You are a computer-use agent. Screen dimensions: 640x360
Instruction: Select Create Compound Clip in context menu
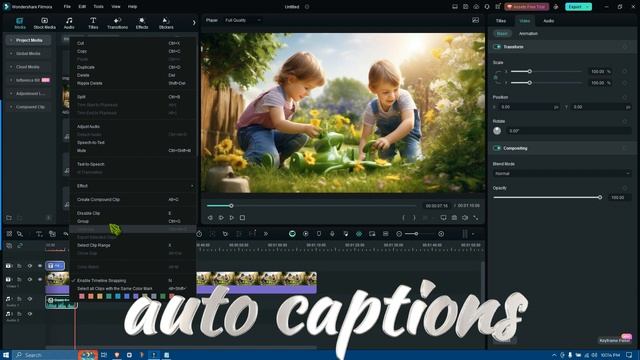click(98, 200)
